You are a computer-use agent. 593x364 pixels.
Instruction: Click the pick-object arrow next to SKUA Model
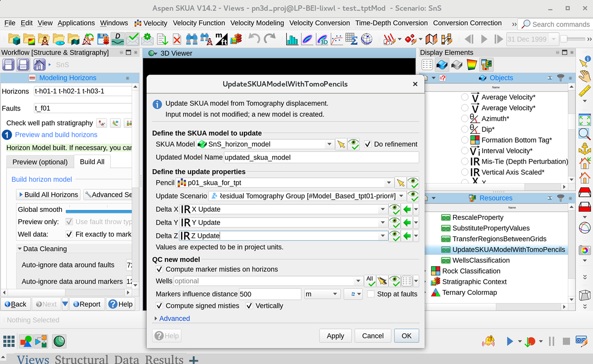(341, 144)
